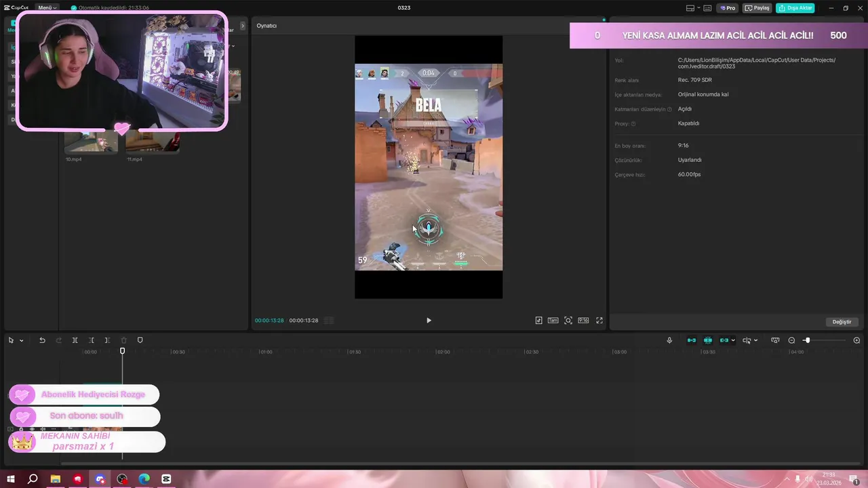
Task: Click the Paylaş share button
Action: 757,8
